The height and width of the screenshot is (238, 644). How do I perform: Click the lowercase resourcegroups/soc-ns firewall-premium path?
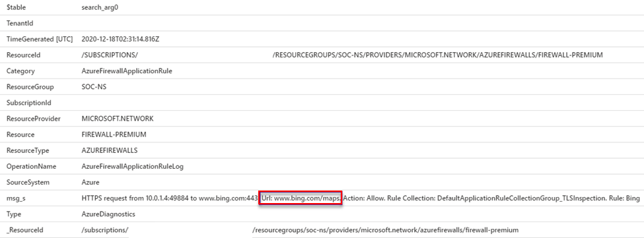coord(385,230)
